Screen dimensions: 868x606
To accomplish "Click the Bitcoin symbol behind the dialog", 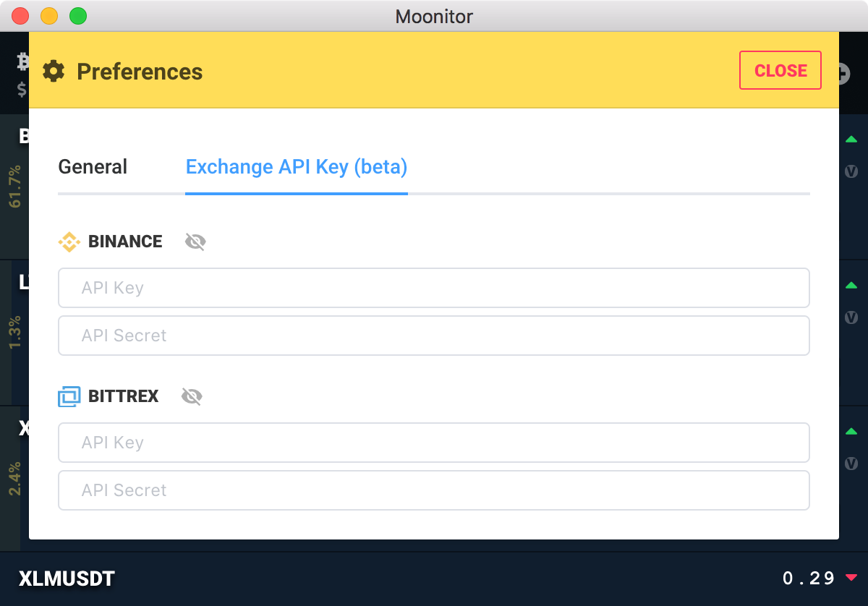I will point(23,63).
